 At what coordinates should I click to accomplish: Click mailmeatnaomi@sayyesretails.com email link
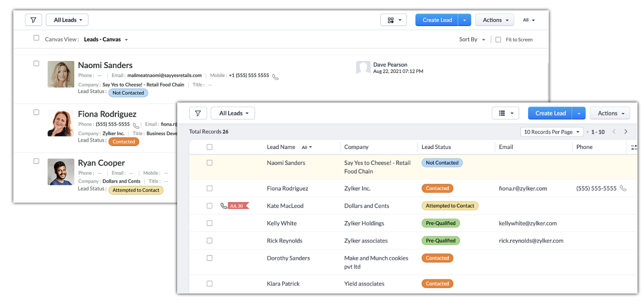(165, 75)
